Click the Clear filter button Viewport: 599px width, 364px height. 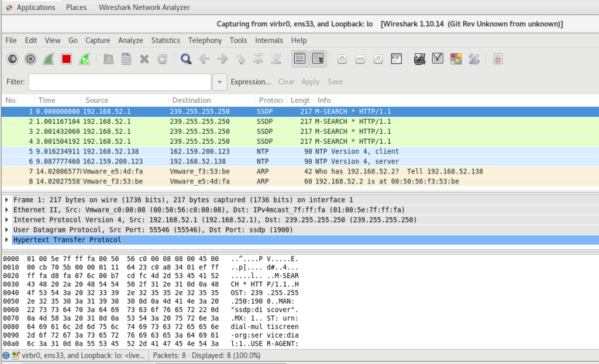pyautogui.click(x=287, y=82)
